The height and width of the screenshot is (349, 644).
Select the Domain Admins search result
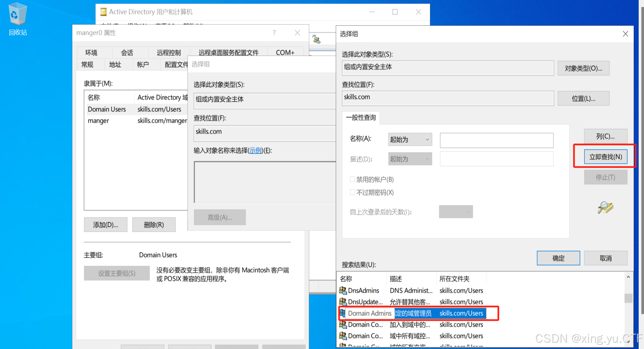point(370,313)
